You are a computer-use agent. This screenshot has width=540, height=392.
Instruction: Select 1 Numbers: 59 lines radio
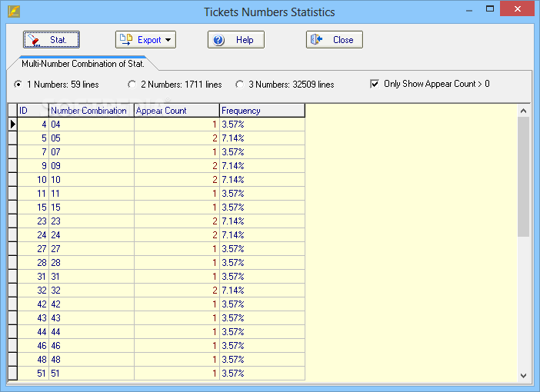click(18, 85)
